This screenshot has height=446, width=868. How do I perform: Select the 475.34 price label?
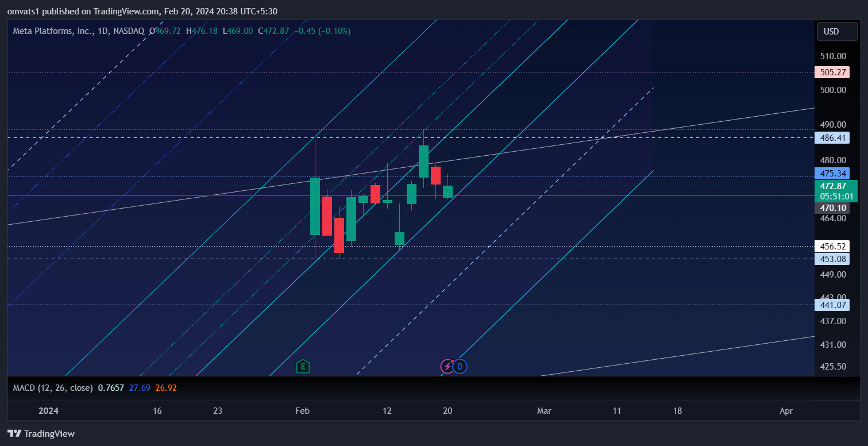831,174
